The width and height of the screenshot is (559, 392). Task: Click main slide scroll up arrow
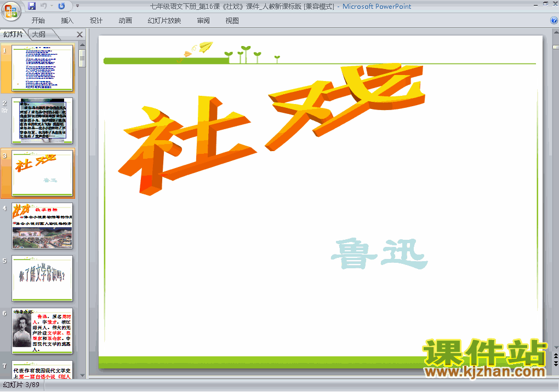click(556, 32)
